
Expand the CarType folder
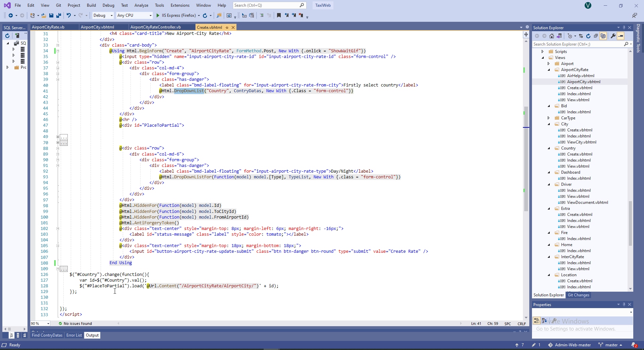coord(549,118)
